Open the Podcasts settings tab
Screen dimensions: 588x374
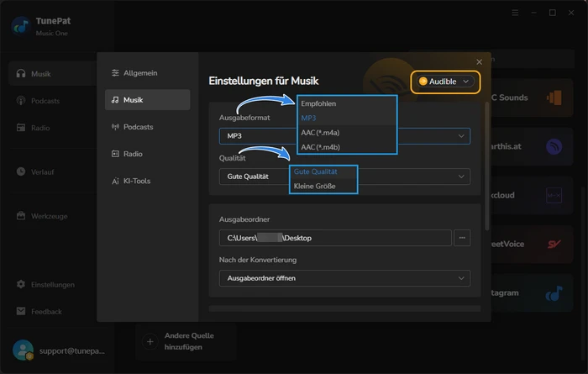[147, 127]
